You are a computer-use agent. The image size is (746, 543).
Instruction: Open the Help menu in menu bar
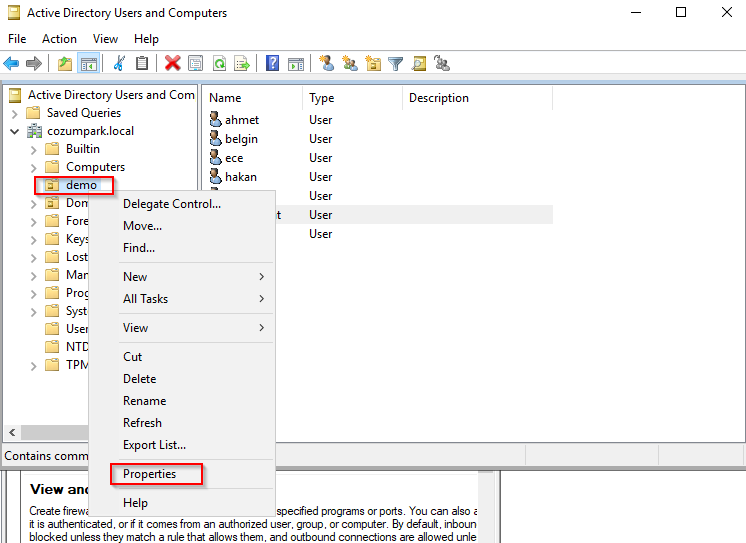[x=146, y=39]
